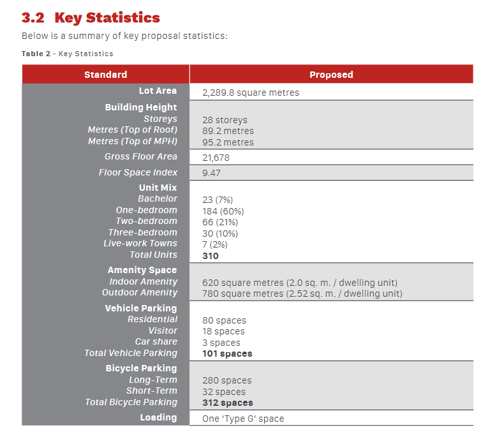Click the 'Storeys' sub-label
Image resolution: width=504 pixels, height=439 pixels.
160,119
